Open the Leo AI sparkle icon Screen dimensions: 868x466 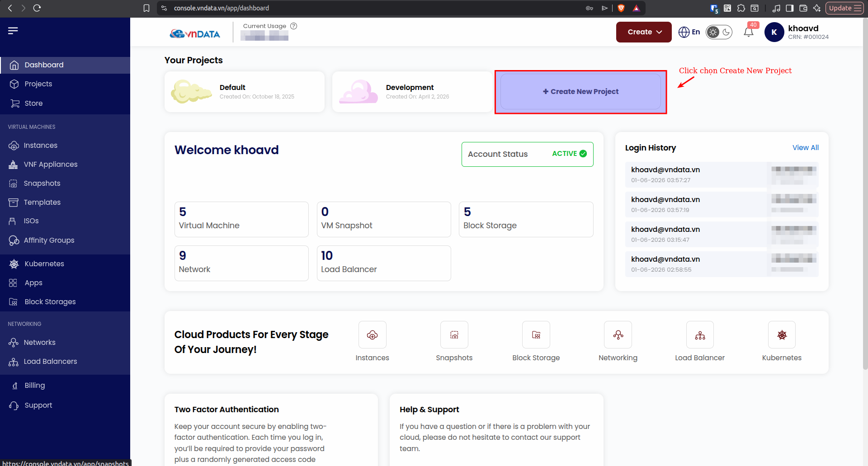point(816,8)
